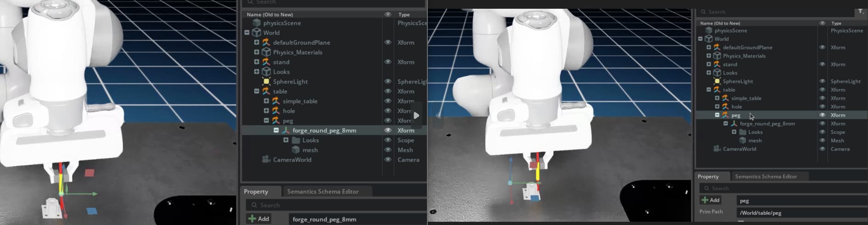The height and width of the screenshot is (225, 868).
Task: Click the CameraWorld camera icon in left panel
Action: pos(266,160)
